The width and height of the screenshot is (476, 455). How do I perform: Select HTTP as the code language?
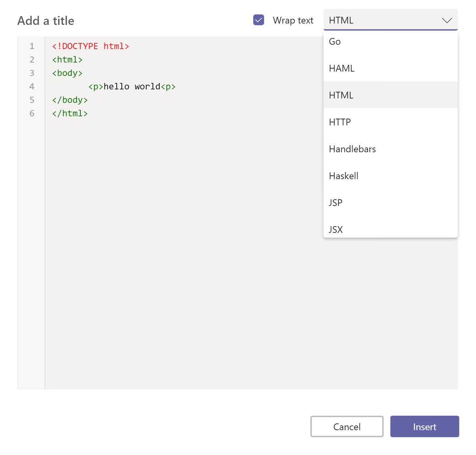(x=340, y=122)
